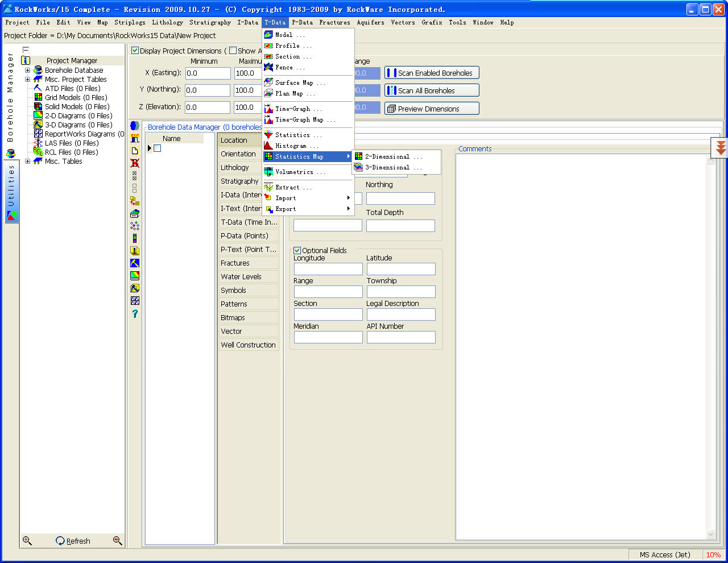Click the zoom-out magnifier in Project Manager
The width and height of the screenshot is (728, 563).
click(x=118, y=540)
